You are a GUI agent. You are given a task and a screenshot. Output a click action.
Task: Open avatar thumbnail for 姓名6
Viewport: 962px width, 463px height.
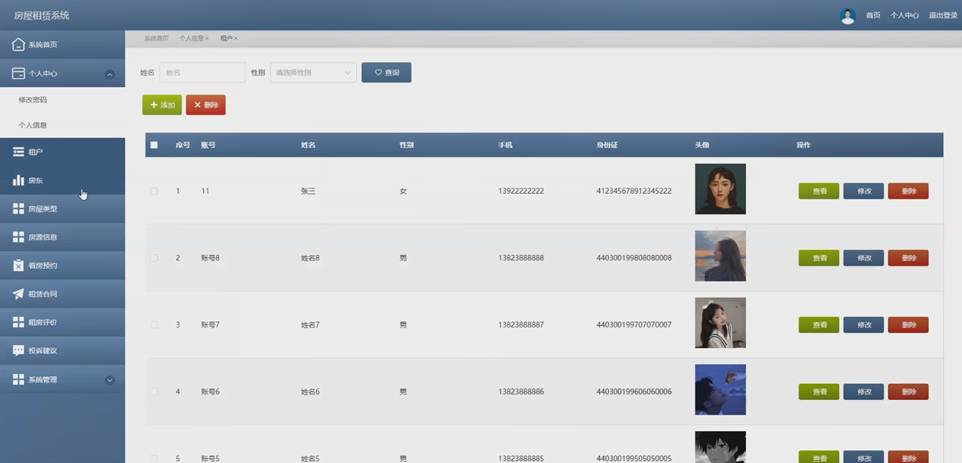pos(720,390)
